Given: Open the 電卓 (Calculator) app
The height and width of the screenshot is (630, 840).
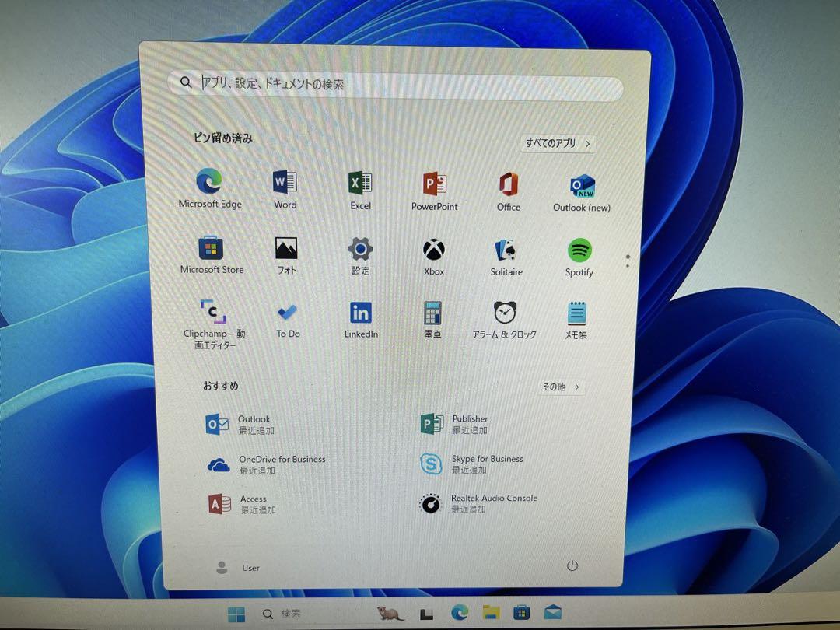Looking at the screenshot, I should pos(432,320).
